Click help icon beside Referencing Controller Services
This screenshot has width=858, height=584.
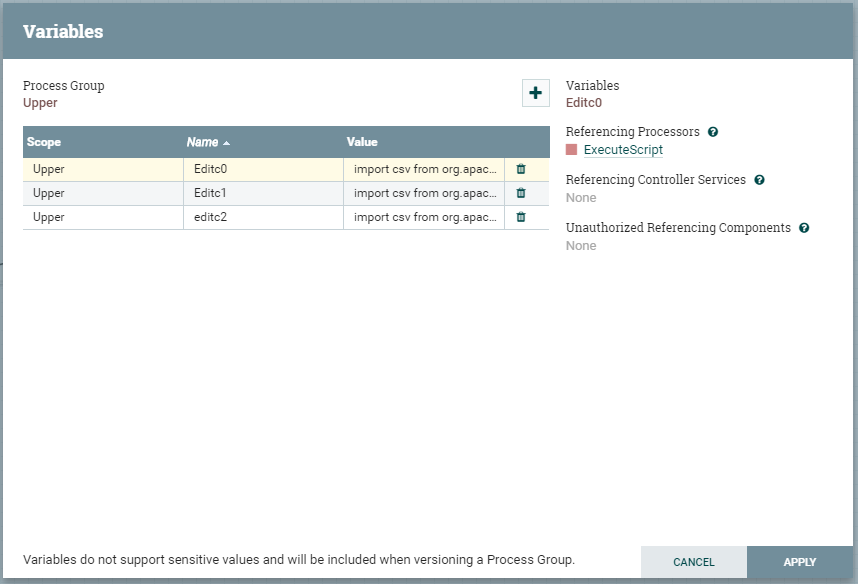(759, 180)
